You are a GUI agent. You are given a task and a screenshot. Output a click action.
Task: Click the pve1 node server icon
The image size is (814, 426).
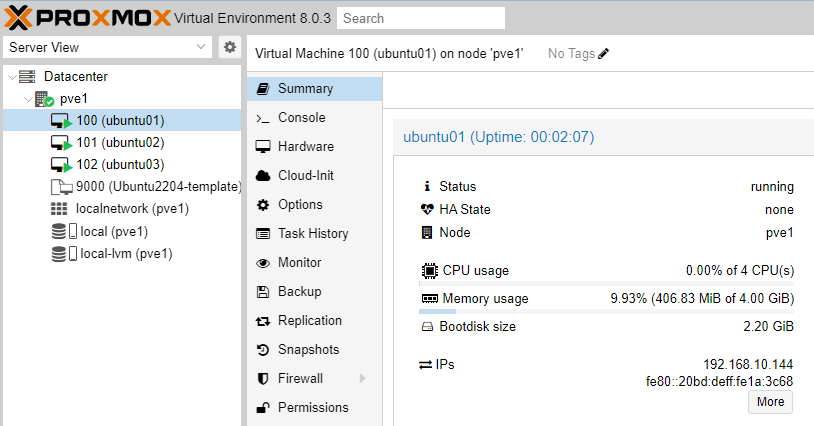pyautogui.click(x=45, y=99)
